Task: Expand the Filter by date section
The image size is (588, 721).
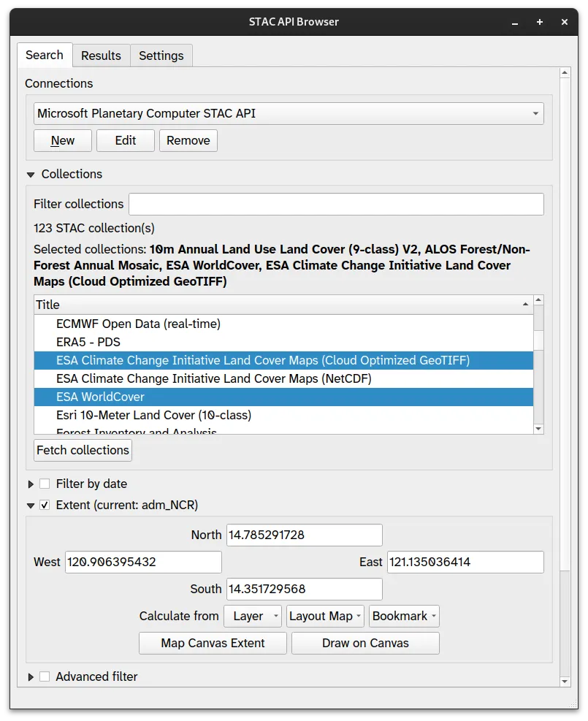Action: 31,484
